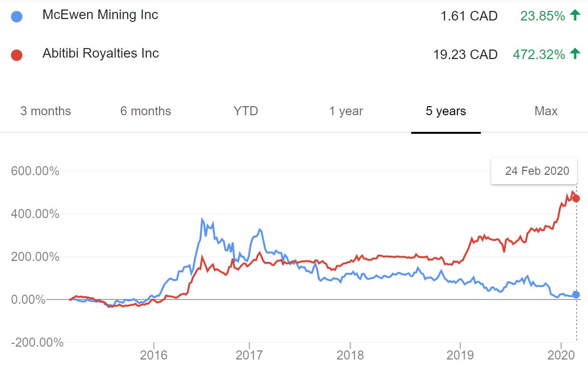Choose the YTD time range
The width and height of the screenshot is (588, 369).
click(x=246, y=111)
